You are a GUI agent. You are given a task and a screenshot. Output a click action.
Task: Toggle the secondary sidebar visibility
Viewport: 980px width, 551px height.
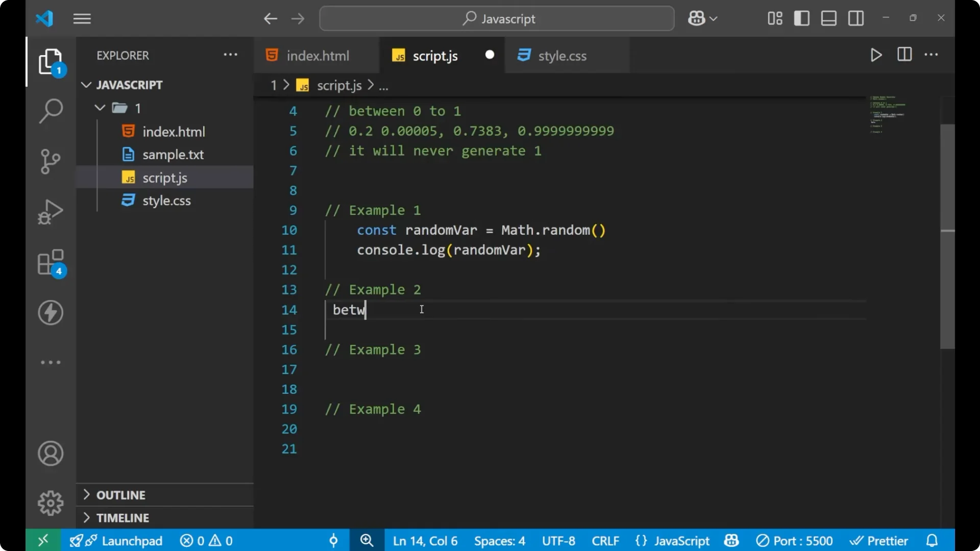[855, 18]
